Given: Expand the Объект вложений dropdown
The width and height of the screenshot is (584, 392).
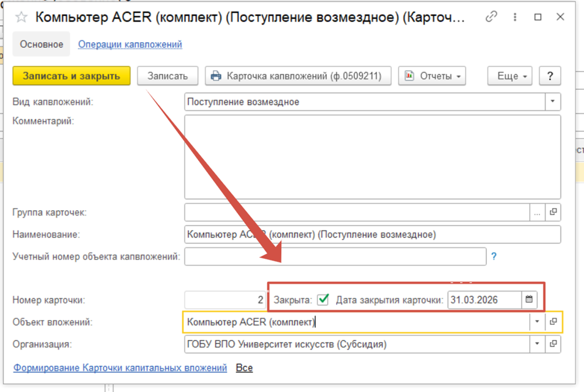Looking at the screenshot, I should point(537,322).
